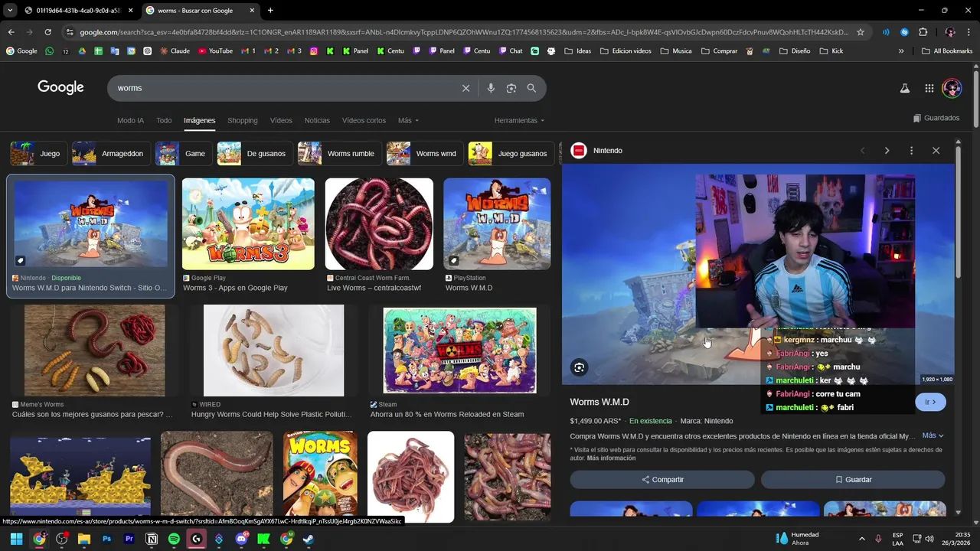Open Discord from the taskbar
Screen dimensions: 980x551
tap(241, 539)
